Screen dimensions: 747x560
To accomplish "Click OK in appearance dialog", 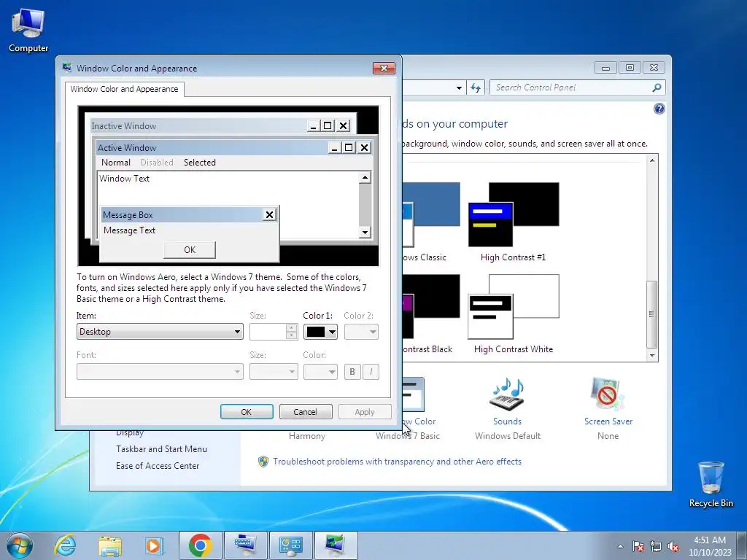I will [x=247, y=412].
